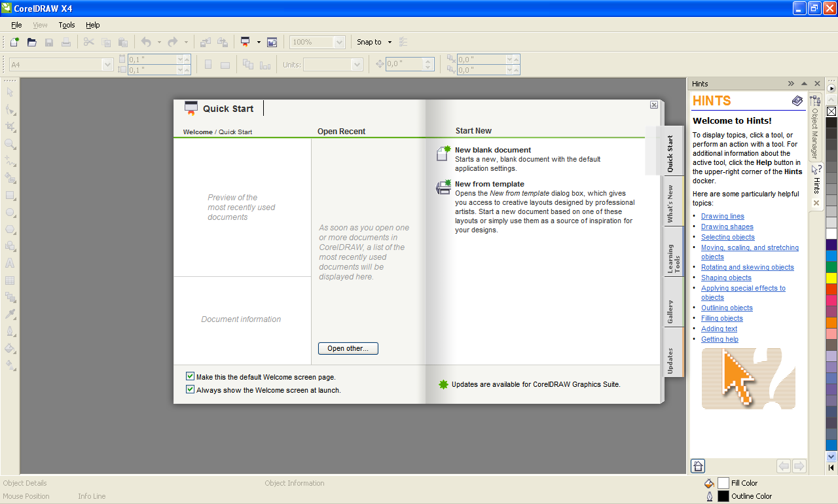Image resolution: width=838 pixels, height=504 pixels.
Task: Click the New blank document icon
Action: [x=443, y=153]
